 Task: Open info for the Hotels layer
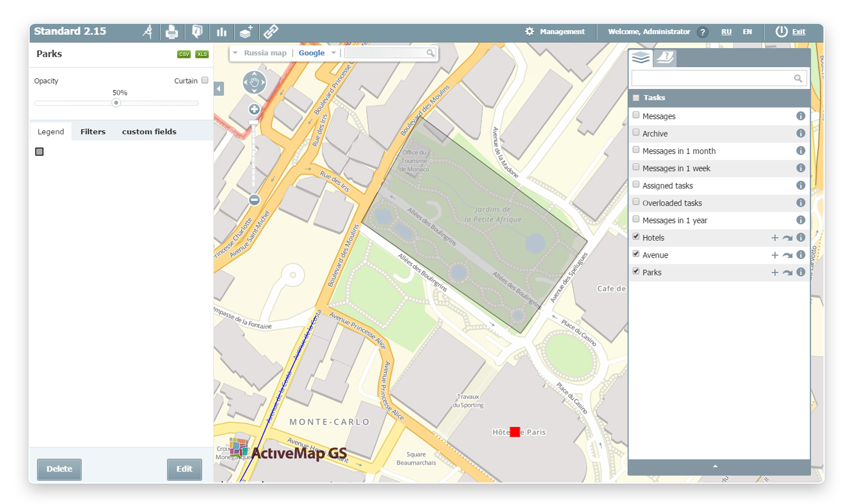(800, 238)
